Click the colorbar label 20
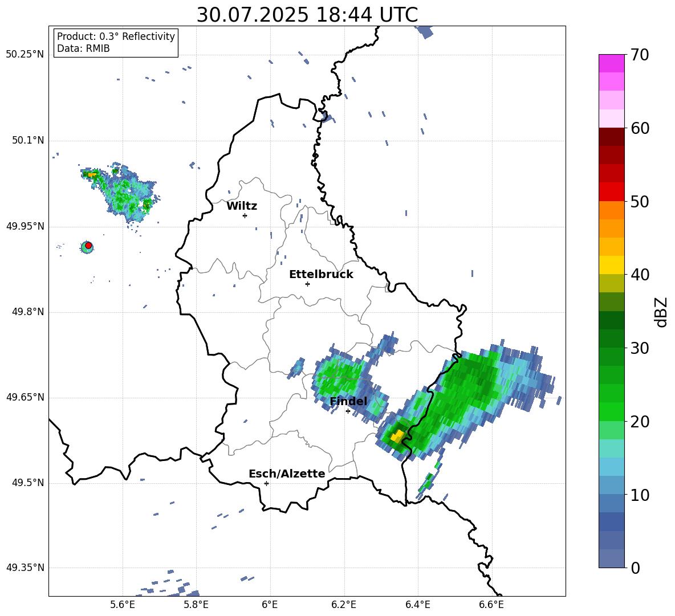 (640, 422)
